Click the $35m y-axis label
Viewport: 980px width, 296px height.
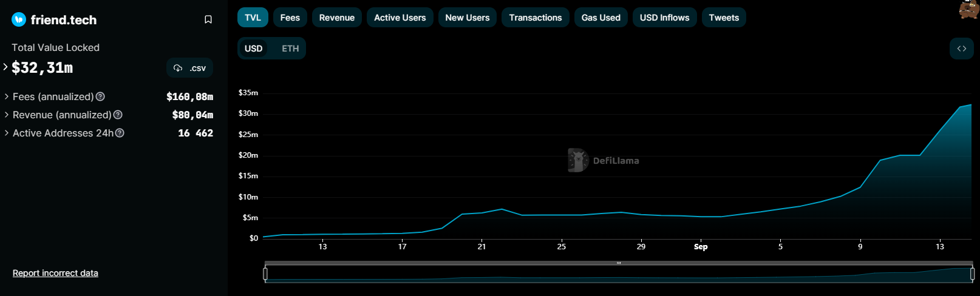248,93
